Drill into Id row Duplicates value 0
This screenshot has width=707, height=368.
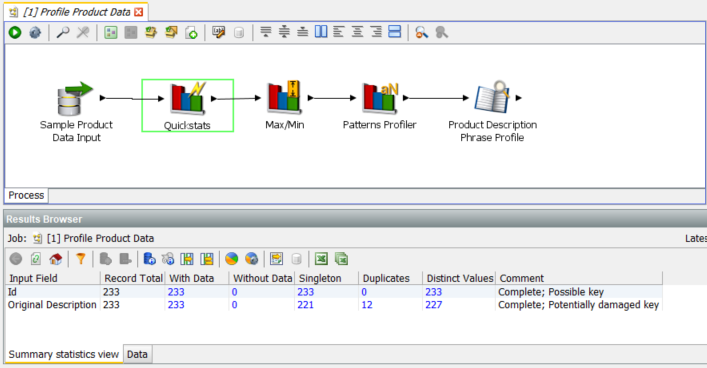pyautogui.click(x=364, y=292)
